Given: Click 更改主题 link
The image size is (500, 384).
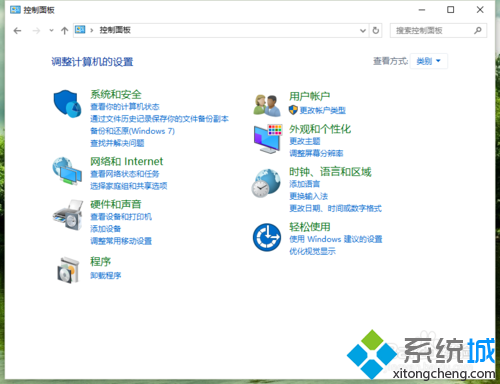Looking at the screenshot, I should click(x=305, y=141).
